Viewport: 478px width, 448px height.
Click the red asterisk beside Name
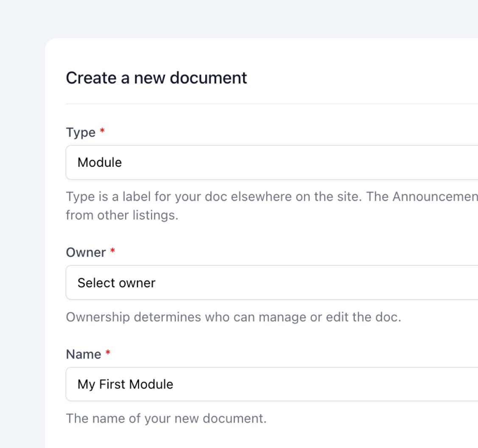tap(108, 353)
